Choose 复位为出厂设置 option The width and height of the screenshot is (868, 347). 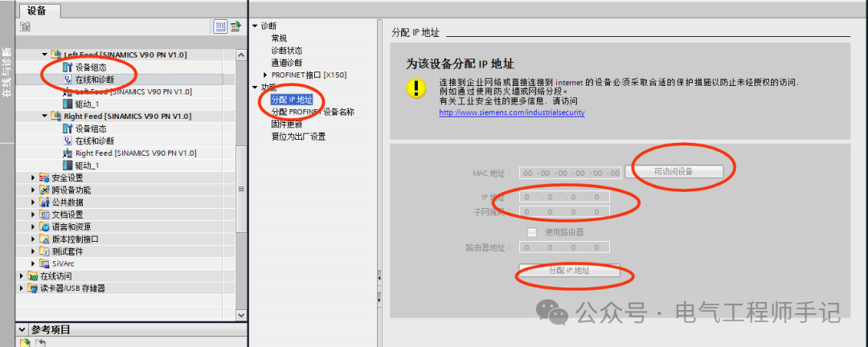298,136
